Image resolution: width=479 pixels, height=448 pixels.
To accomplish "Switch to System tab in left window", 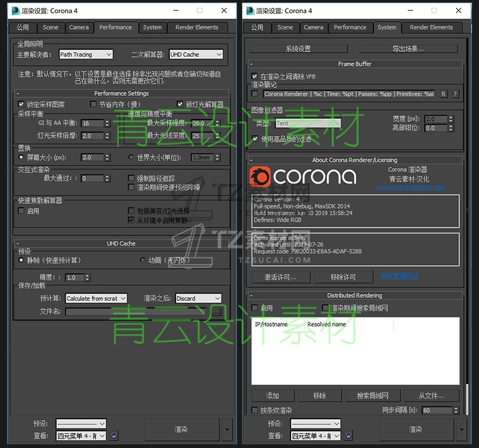I will click(x=153, y=27).
